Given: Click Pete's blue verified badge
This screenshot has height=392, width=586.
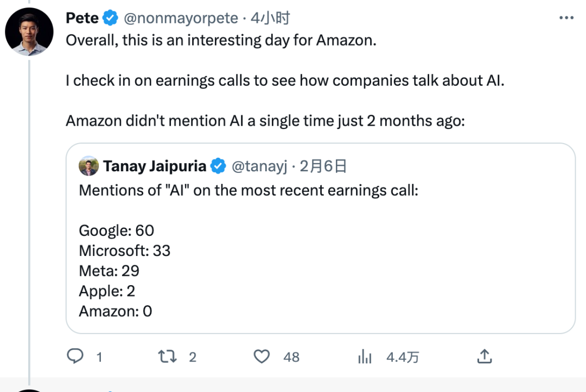Looking at the screenshot, I should tap(111, 18).
